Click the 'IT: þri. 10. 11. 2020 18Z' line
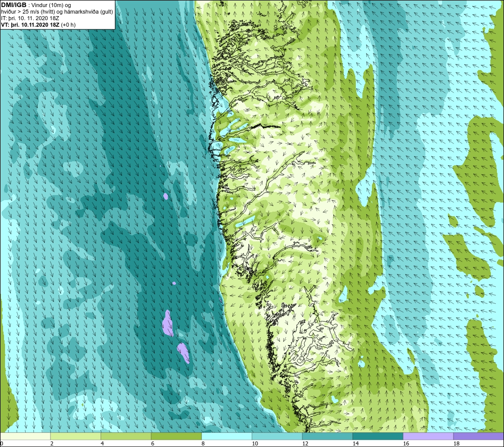 point(30,18)
